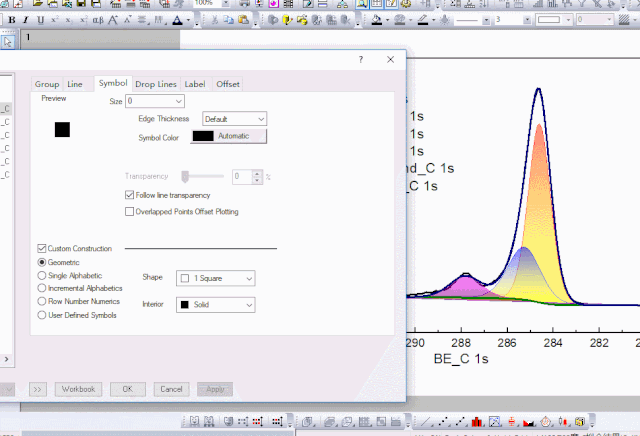This screenshot has width=640, height=436.
Task: Click the Symbol Color Automatic swatch
Action: 228,136
